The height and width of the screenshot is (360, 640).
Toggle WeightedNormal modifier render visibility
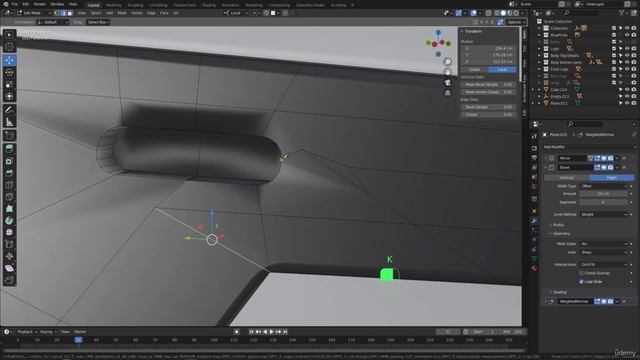pyautogui.click(x=610, y=302)
